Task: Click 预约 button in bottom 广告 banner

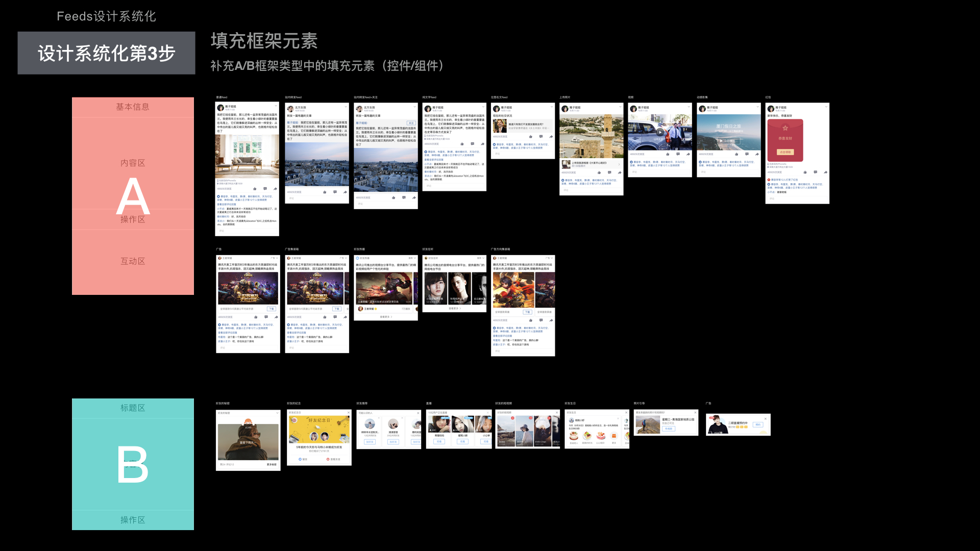Action: tap(758, 424)
